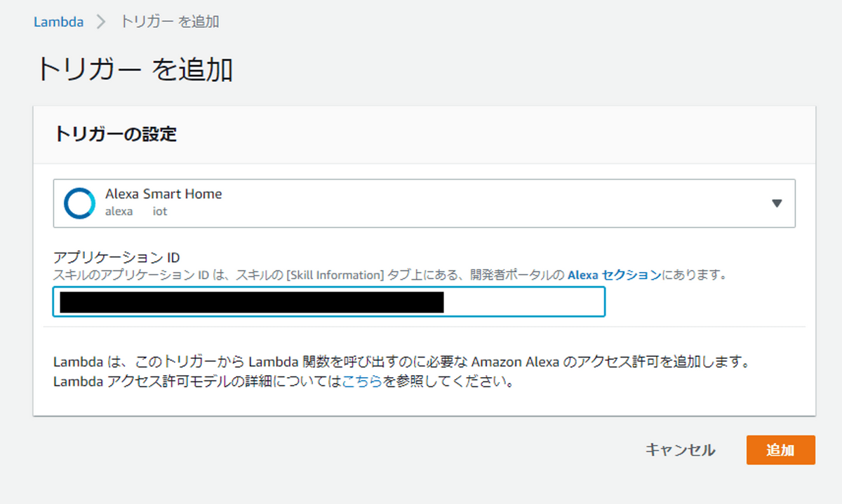This screenshot has height=504, width=842.
Task: Click the orange 追加 button
Action: tap(780, 450)
